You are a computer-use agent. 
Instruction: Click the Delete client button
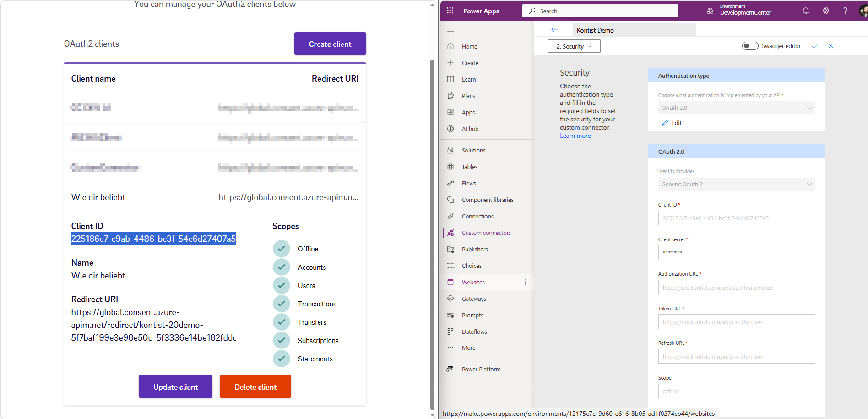255,387
